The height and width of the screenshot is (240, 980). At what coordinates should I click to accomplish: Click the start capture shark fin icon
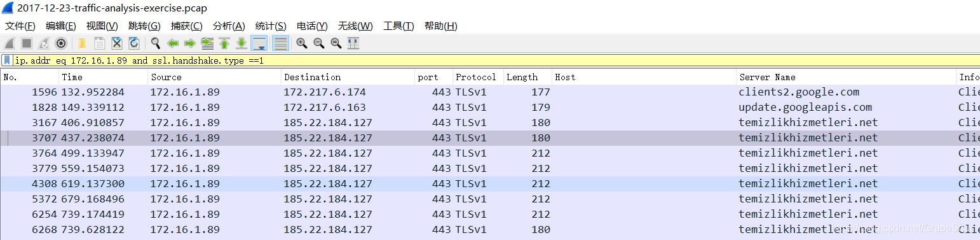click(x=10, y=43)
